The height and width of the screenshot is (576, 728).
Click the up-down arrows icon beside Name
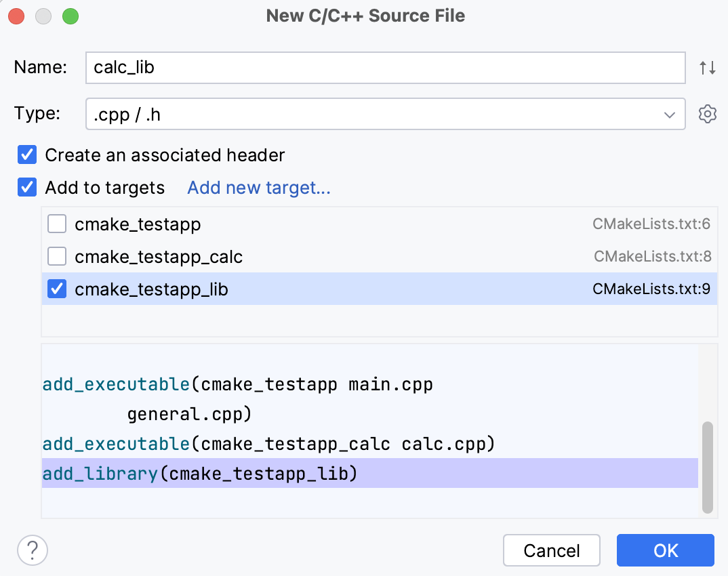708,68
